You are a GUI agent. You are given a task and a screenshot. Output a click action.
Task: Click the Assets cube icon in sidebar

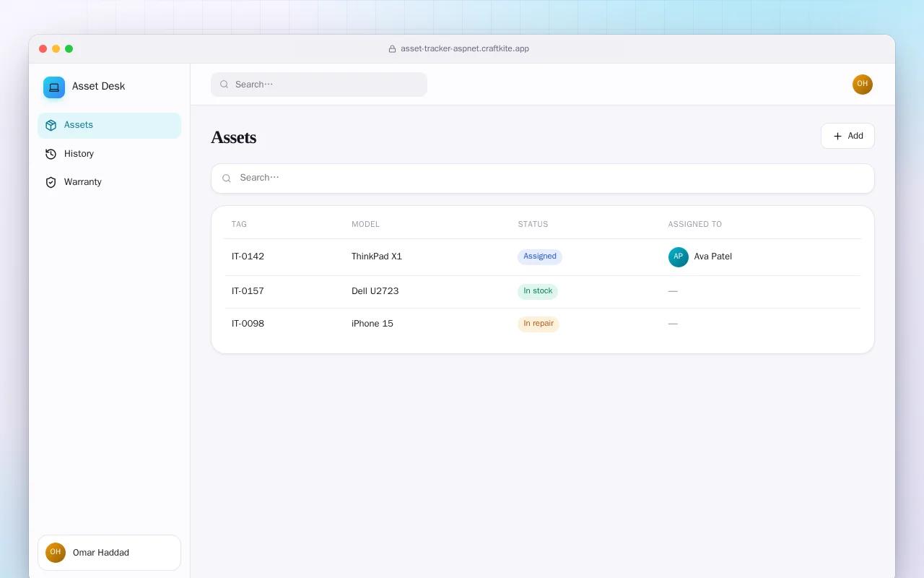click(51, 125)
